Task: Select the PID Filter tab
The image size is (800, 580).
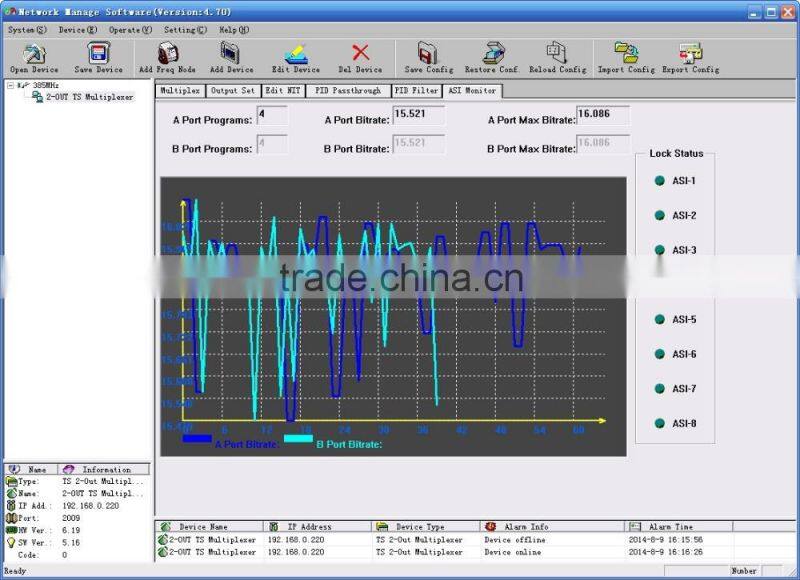Action: coord(415,89)
